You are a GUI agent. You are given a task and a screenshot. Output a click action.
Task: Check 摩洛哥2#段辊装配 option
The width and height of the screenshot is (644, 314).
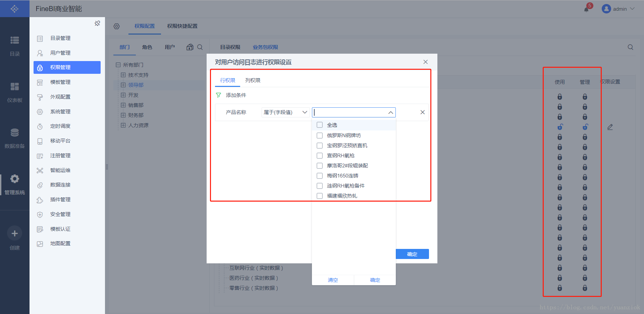tap(320, 166)
